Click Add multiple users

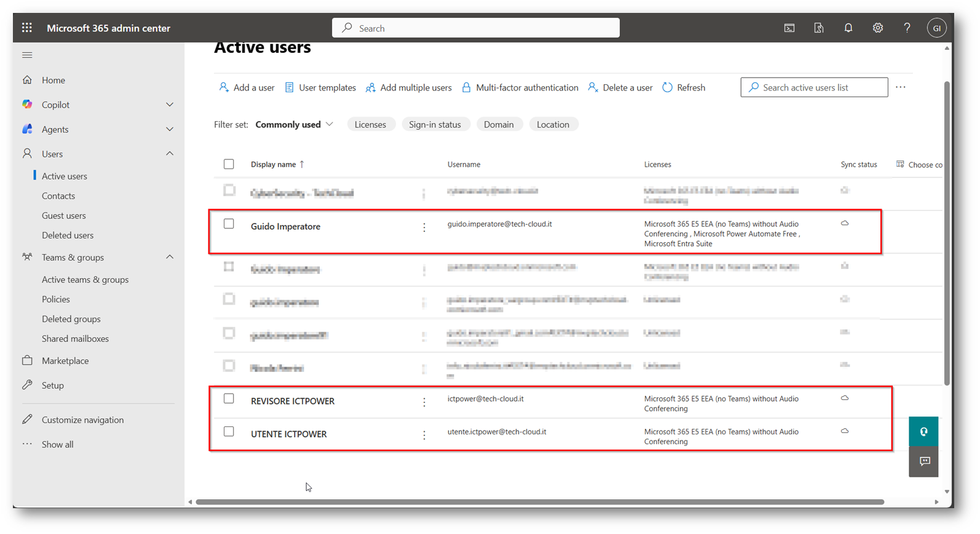(x=409, y=87)
